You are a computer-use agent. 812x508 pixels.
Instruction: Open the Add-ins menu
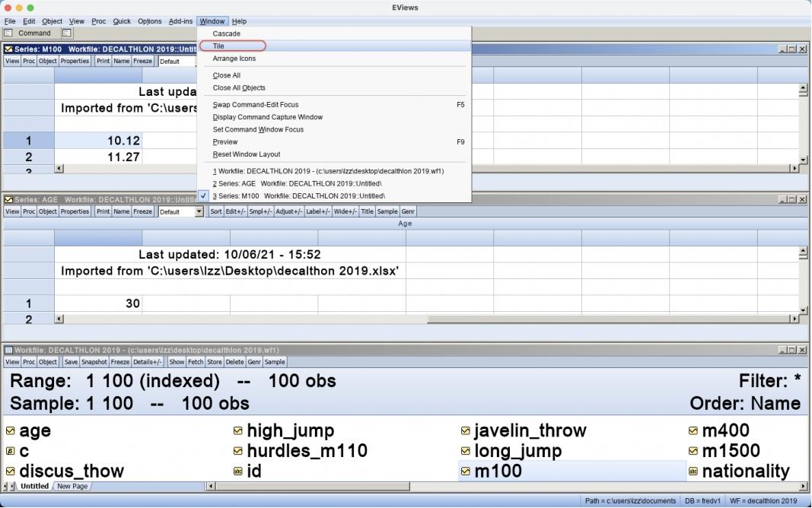(180, 21)
